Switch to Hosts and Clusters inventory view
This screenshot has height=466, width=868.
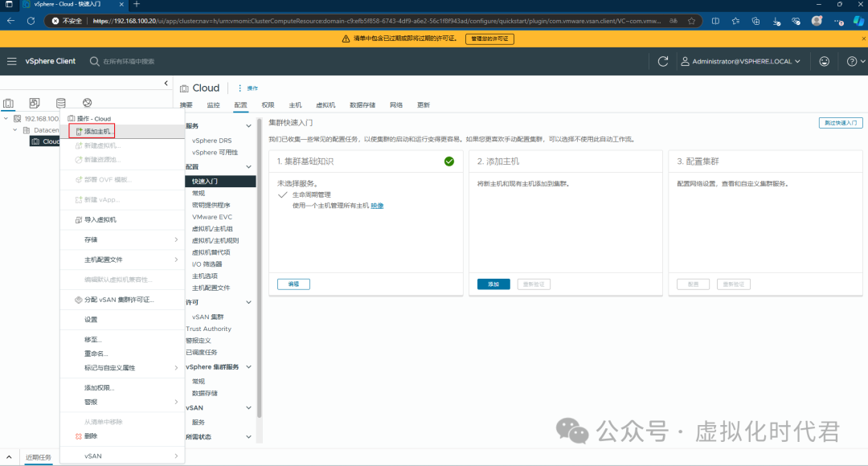click(x=8, y=103)
